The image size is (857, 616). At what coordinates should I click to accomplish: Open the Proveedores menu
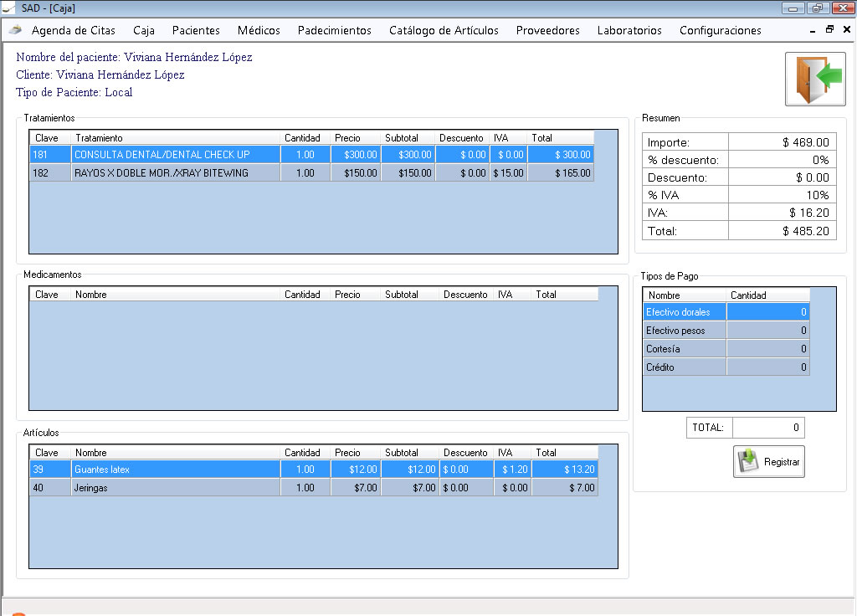click(x=547, y=31)
